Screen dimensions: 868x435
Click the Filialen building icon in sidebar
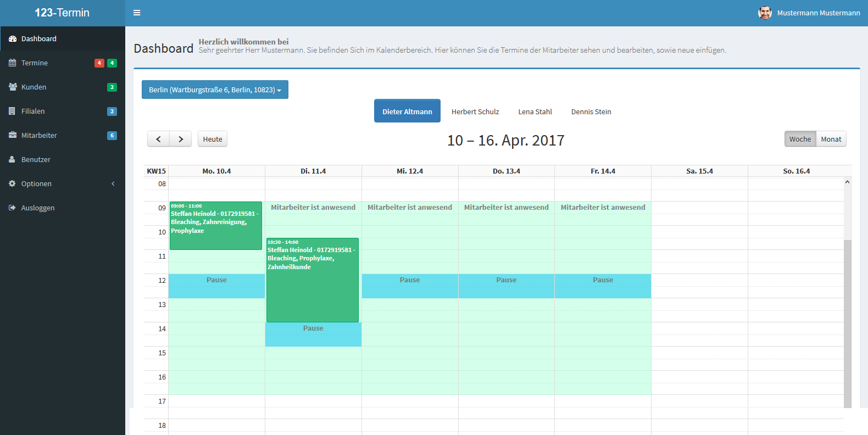tap(13, 111)
